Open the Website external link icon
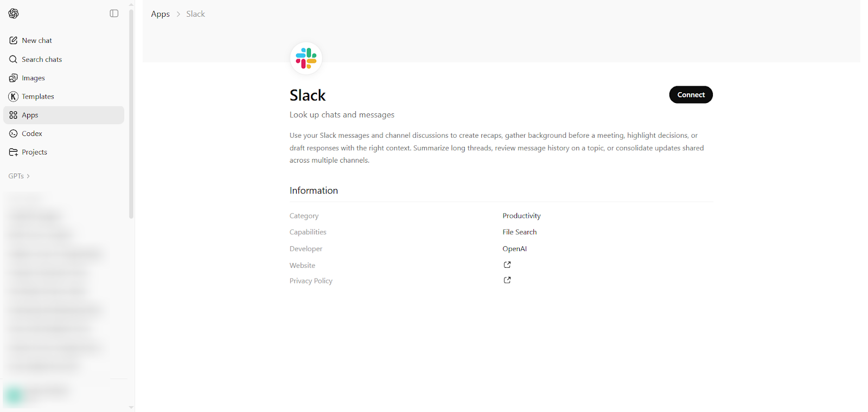868x412 pixels. [507, 265]
